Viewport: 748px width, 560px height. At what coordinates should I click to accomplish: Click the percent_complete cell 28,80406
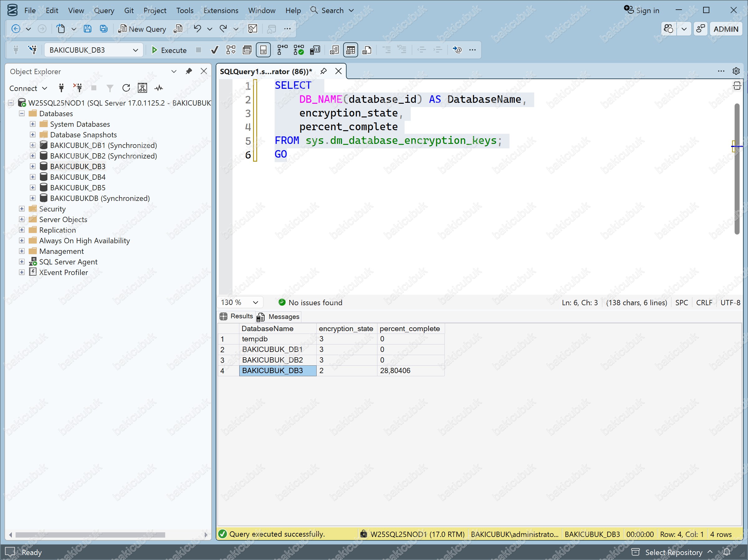pos(410,370)
